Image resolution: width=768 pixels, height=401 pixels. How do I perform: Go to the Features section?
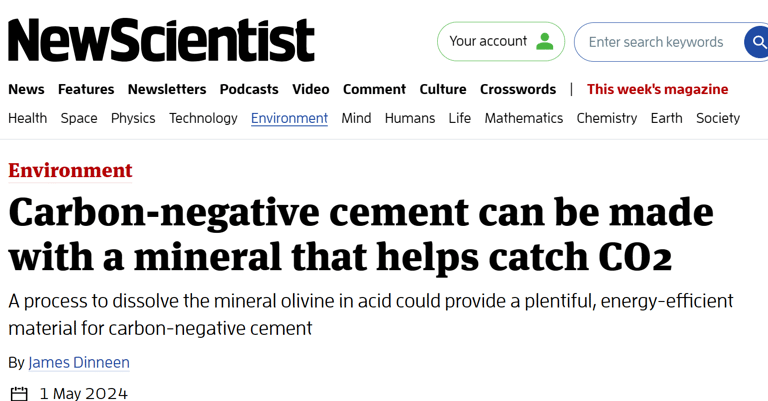[86, 89]
